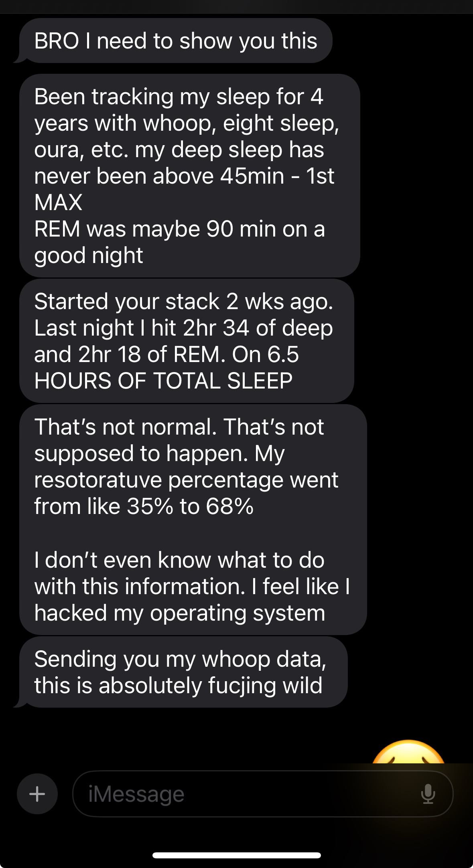Focus the iMessage text field
The width and height of the screenshot is (473, 868).
click(249, 794)
